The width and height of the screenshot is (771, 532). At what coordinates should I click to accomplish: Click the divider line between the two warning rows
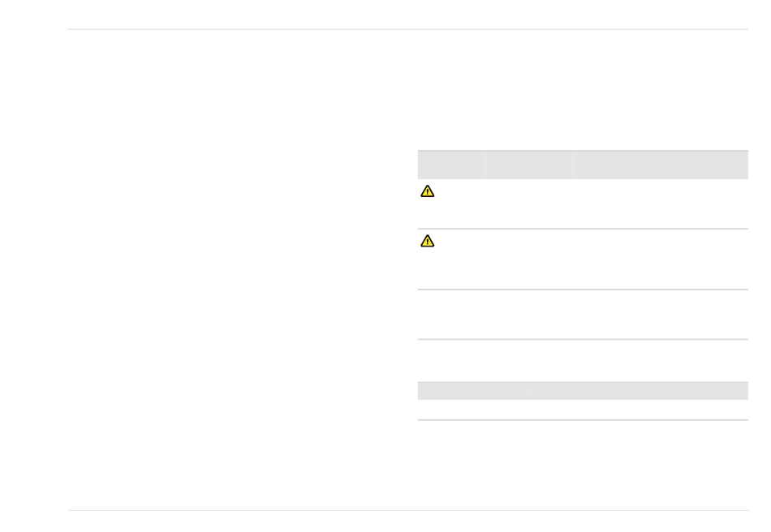point(584,229)
